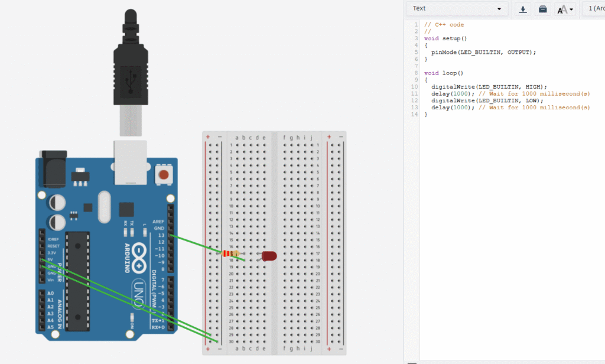Expand the font size dropdown

565,9
